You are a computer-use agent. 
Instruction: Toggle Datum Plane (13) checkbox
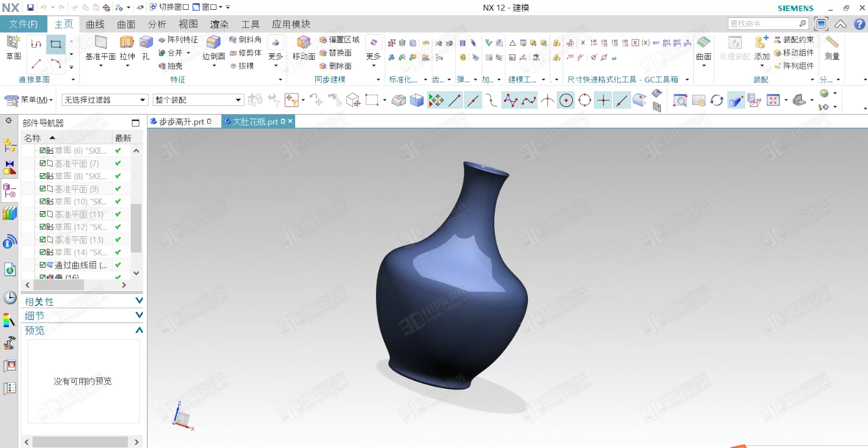click(43, 239)
